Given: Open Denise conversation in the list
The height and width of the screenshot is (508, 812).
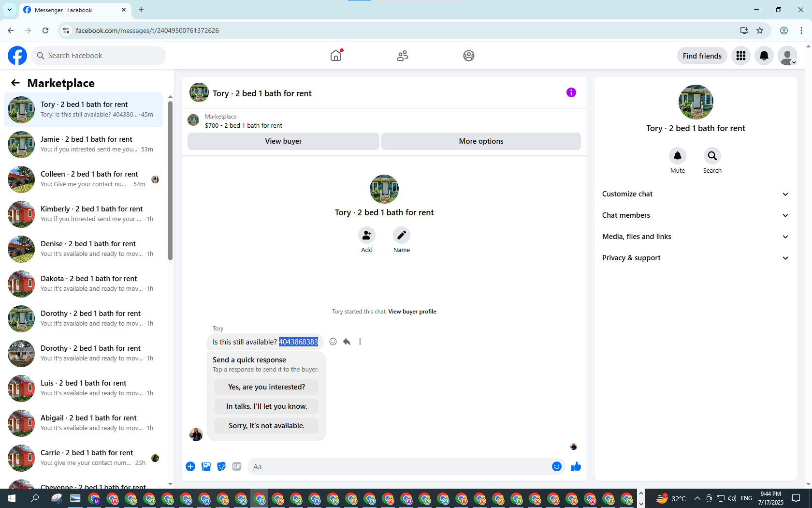Looking at the screenshot, I should coord(84,249).
